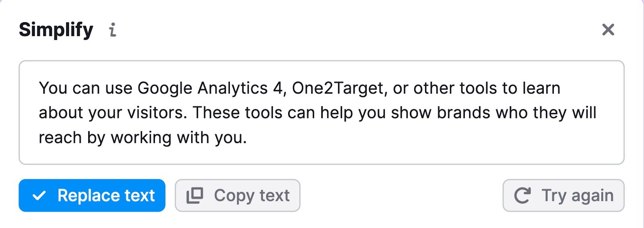Image resolution: width=644 pixels, height=228 pixels.
Task: Click the words "Replace text" on the button
Action: tap(106, 196)
